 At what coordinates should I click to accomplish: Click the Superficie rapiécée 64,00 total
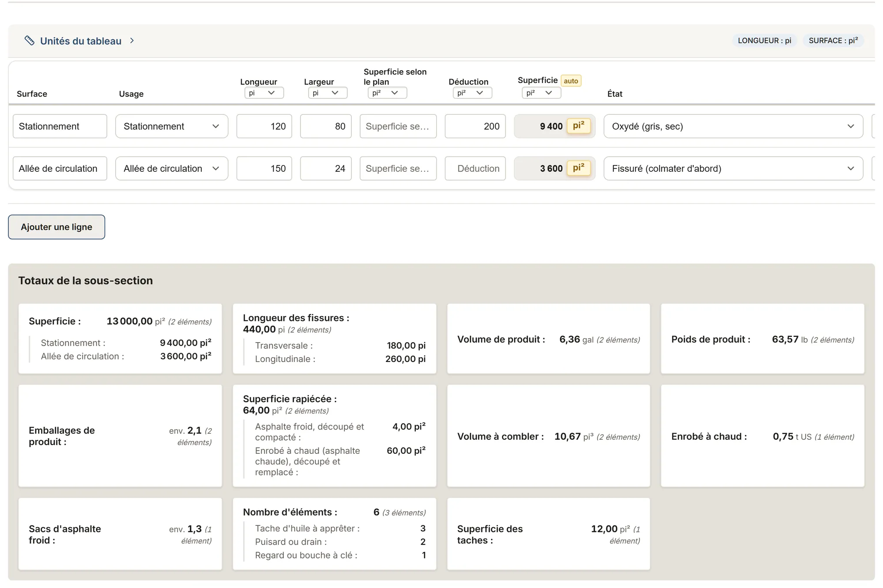256,411
